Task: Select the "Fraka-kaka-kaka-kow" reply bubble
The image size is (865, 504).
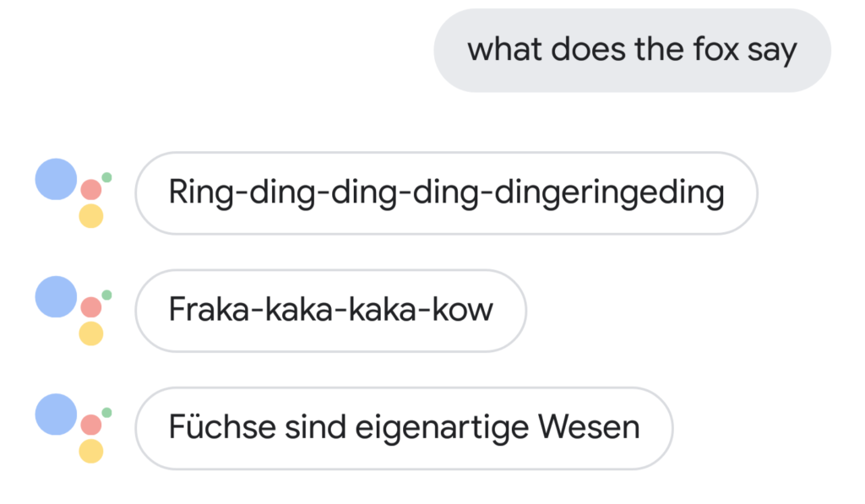Action: click(x=330, y=310)
